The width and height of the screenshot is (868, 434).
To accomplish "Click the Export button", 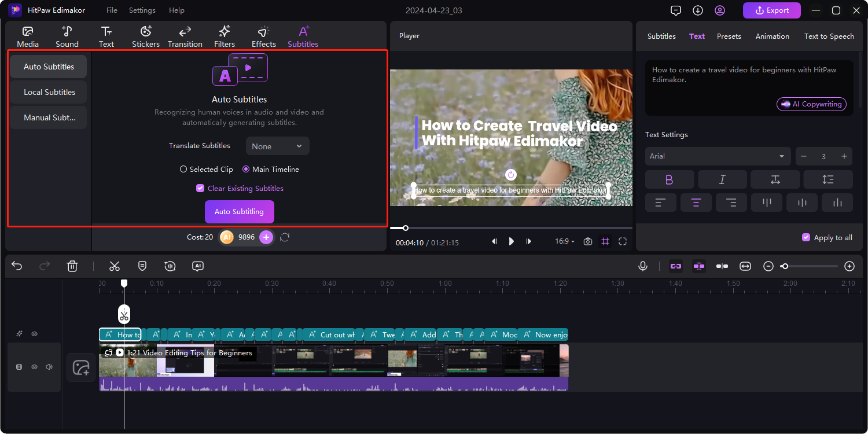I will (x=772, y=10).
